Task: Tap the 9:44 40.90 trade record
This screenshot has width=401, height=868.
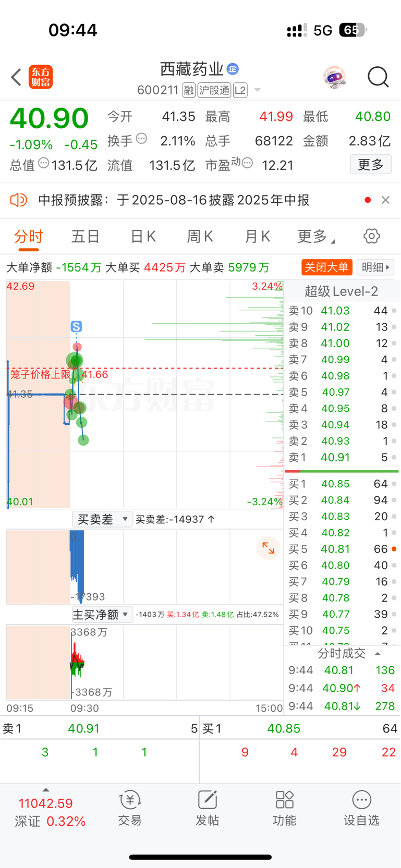Action: point(342,688)
